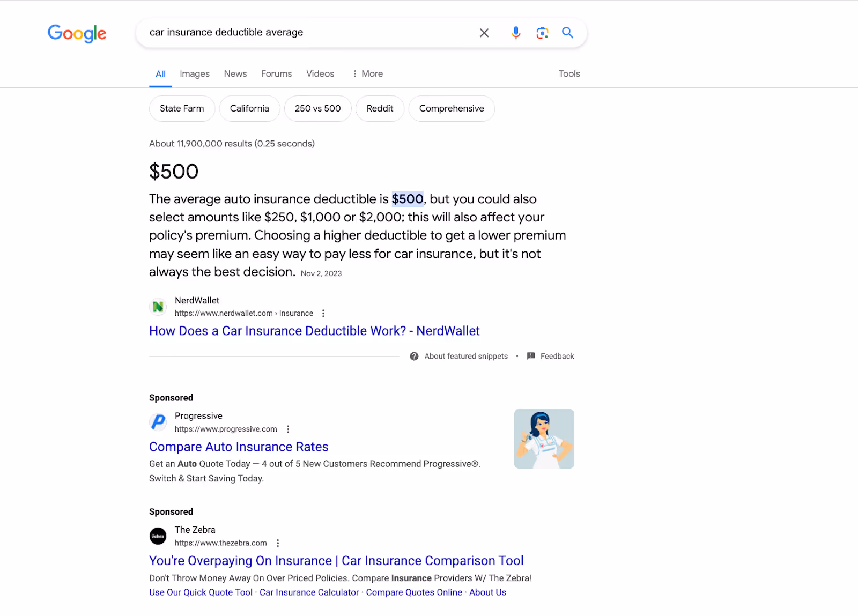
Task: Expand the More search categories menu
Action: (x=367, y=73)
